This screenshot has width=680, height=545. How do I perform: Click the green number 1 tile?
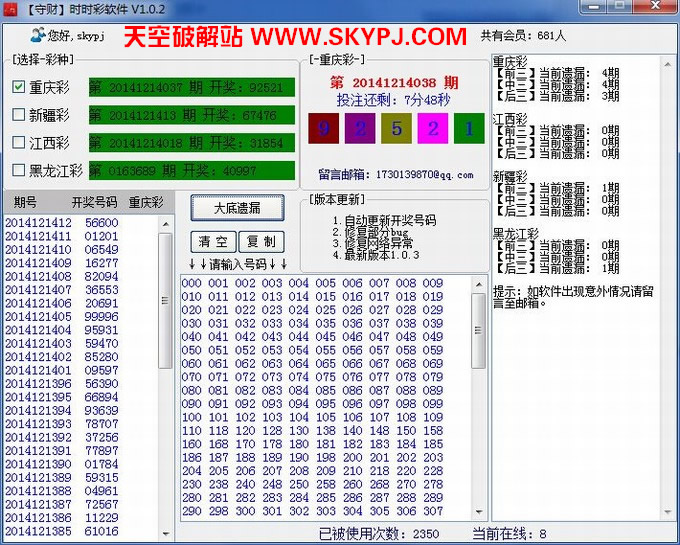(468, 128)
